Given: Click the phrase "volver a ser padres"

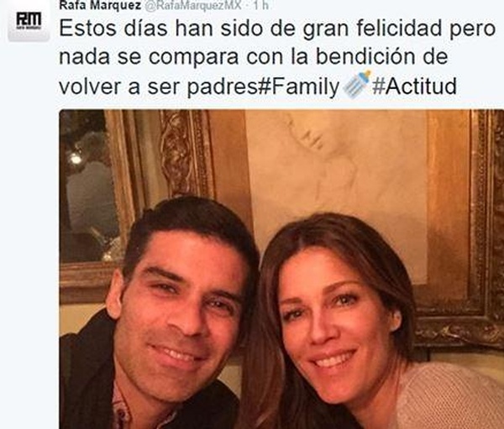Looking at the screenshot, I should [x=158, y=86].
